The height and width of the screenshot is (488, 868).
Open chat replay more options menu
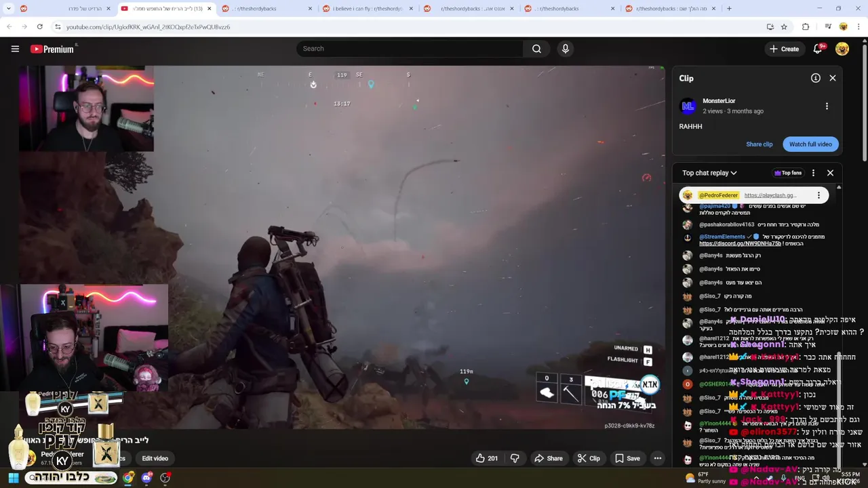813,173
